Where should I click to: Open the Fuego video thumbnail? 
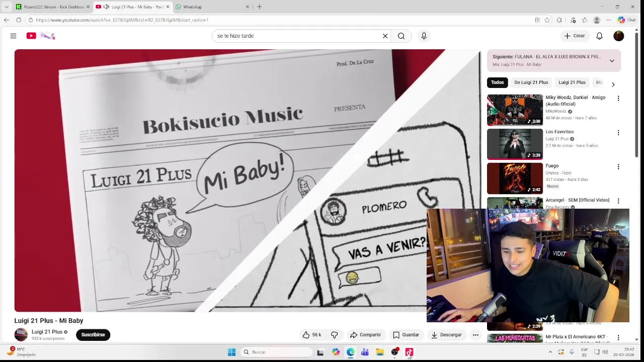[515, 178]
